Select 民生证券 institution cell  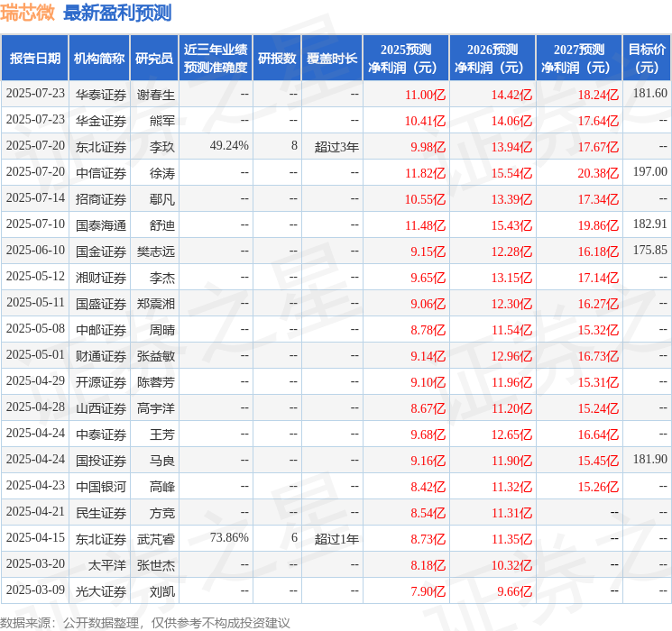(x=101, y=513)
